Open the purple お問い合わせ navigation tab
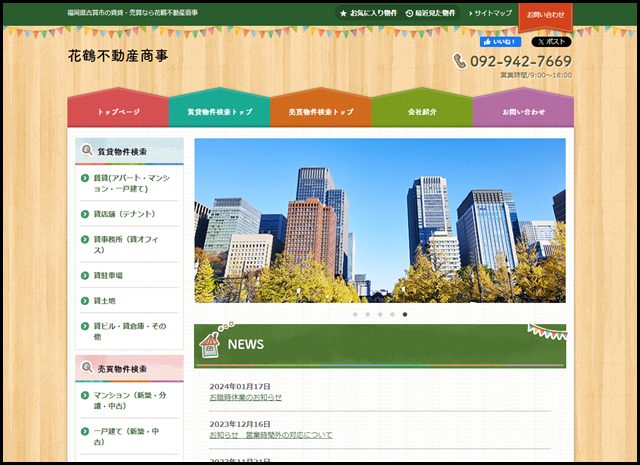The width and height of the screenshot is (640, 465). 523,108
